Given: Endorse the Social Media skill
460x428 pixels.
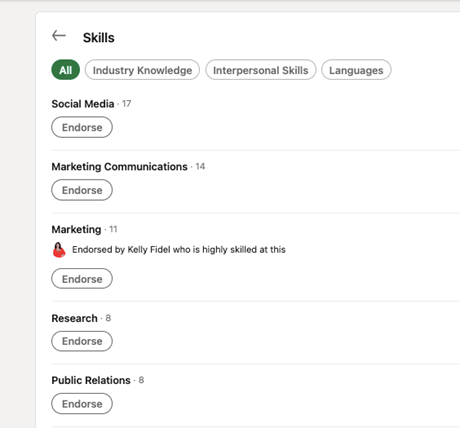Looking at the screenshot, I should [82, 127].
